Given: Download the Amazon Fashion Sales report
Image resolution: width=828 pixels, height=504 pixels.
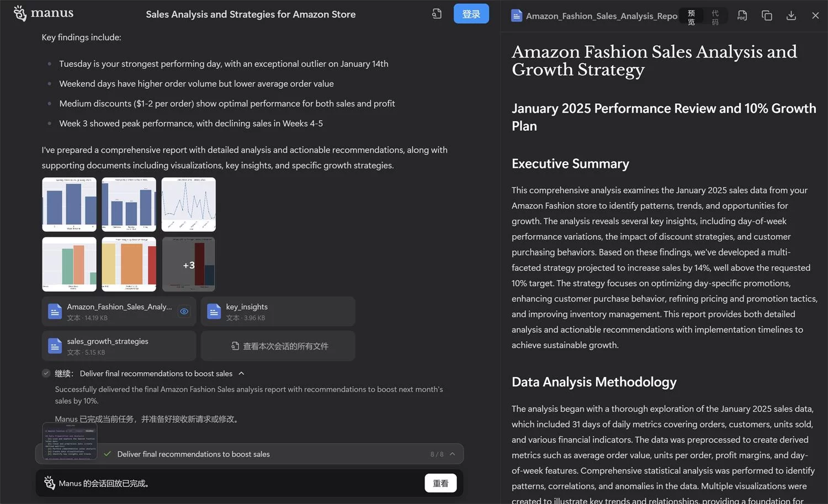Looking at the screenshot, I should [791, 16].
